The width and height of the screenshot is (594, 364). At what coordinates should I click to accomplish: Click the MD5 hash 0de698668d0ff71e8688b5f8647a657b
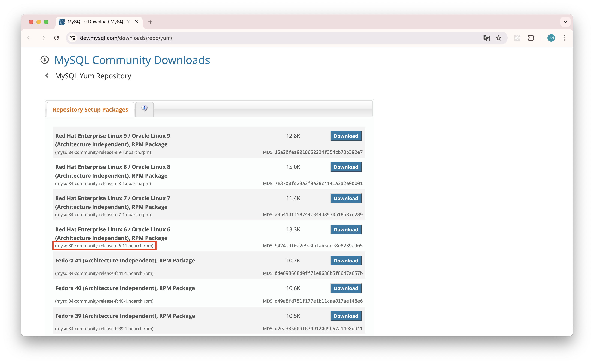[x=319, y=273]
